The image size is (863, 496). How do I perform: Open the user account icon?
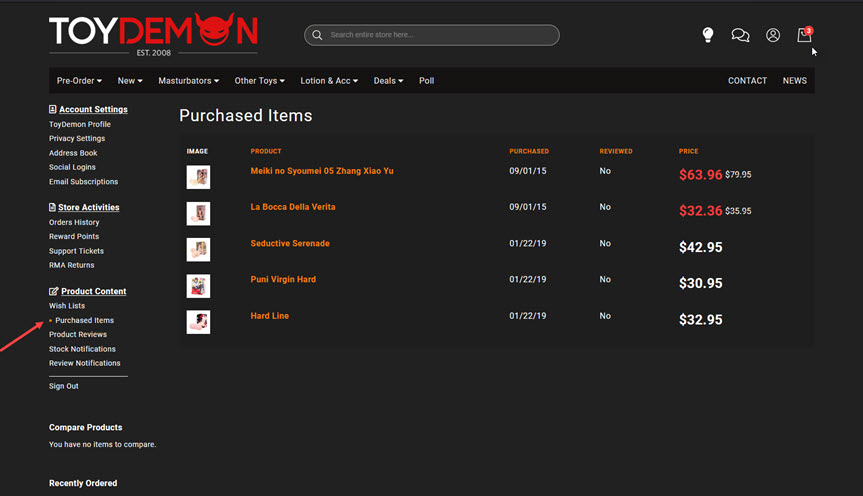[773, 35]
